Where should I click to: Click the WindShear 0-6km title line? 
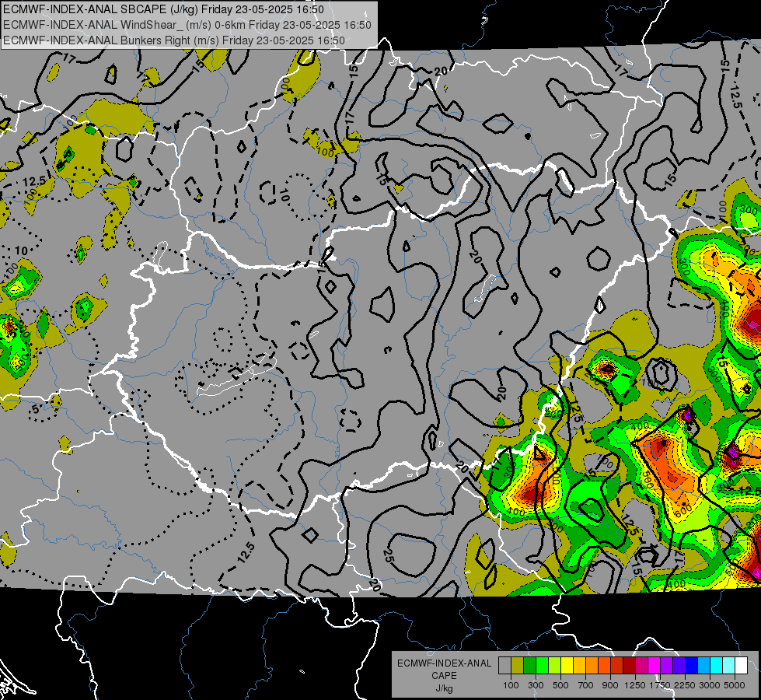coord(187,25)
